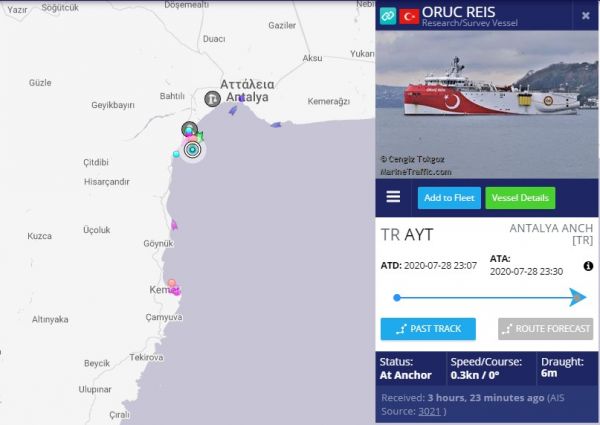
Task: Click the start dot of voyage progress line
Action: (397, 298)
